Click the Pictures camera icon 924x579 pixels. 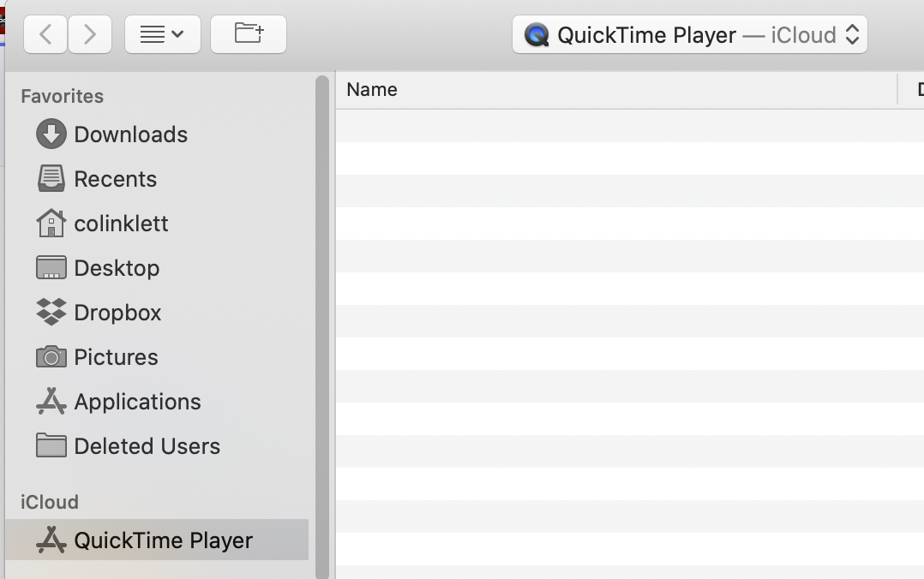click(x=51, y=356)
